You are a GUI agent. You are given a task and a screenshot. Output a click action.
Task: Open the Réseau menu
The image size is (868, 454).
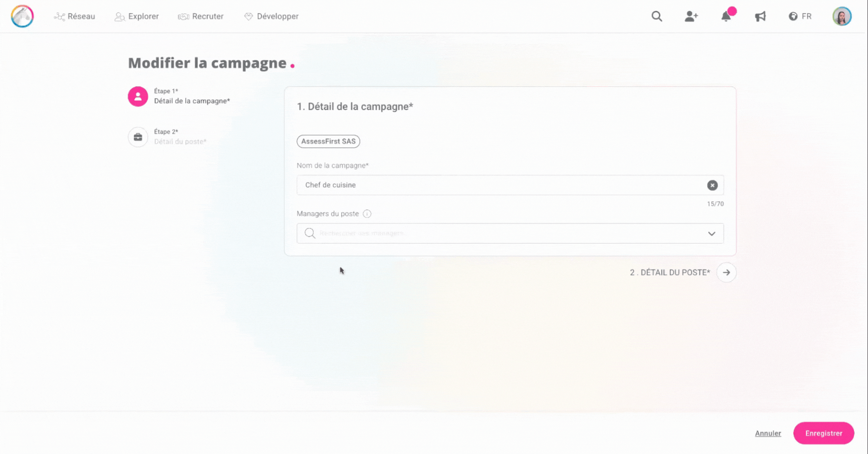pos(75,16)
